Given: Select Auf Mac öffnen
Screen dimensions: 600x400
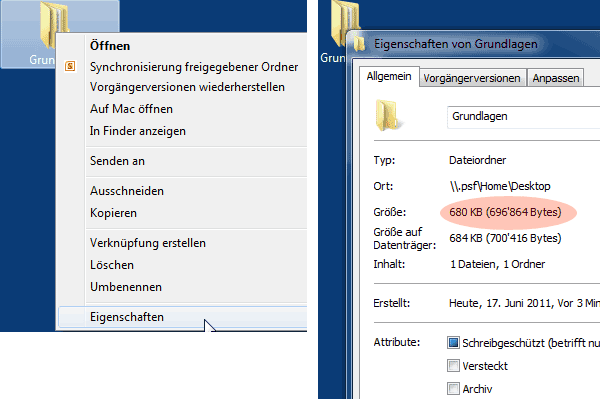Looking at the screenshot, I should [x=130, y=108].
